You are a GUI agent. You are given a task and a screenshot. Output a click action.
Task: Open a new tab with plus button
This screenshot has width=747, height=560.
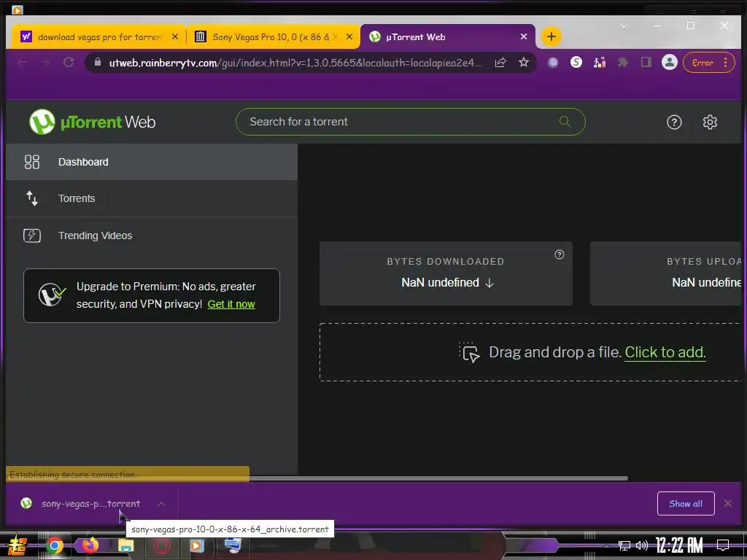tap(551, 36)
